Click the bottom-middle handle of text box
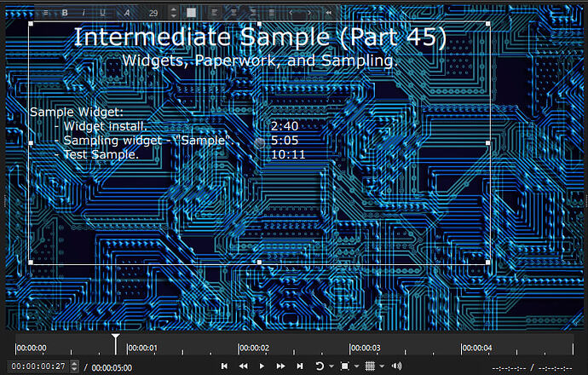Viewport: 588px width, 375px height. pos(260,262)
